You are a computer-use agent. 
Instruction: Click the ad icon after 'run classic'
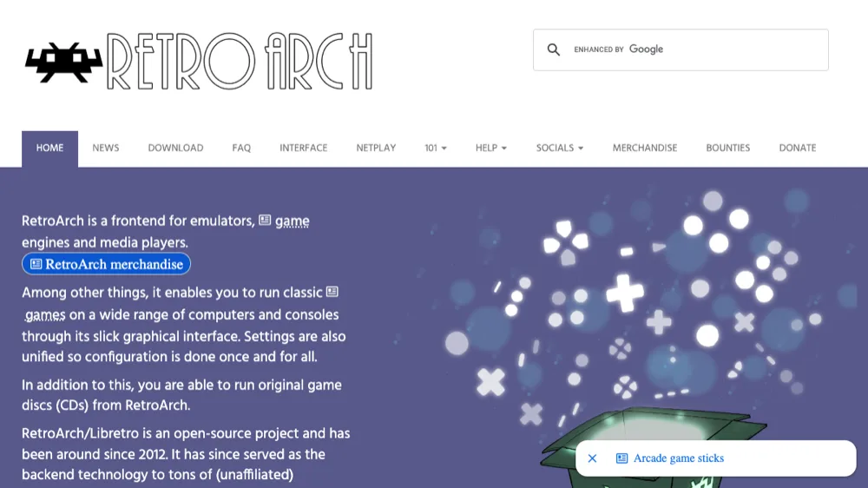tap(332, 292)
